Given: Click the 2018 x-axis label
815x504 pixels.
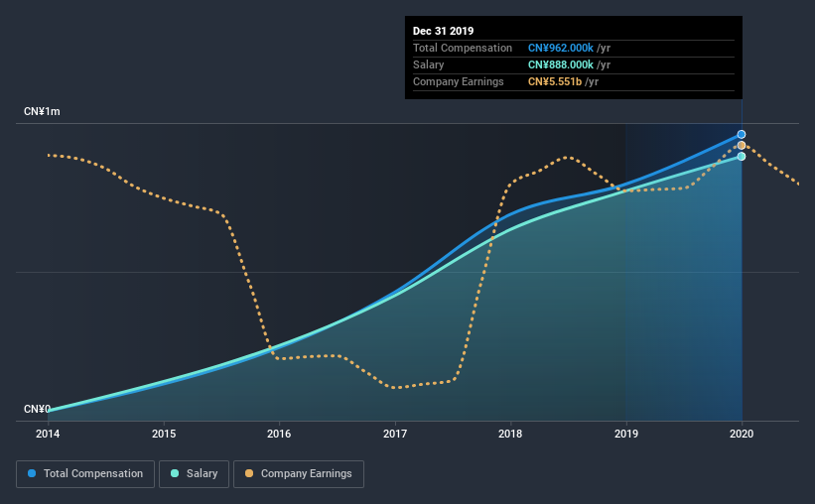Looking at the screenshot, I should pyautogui.click(x=510, y=434).
